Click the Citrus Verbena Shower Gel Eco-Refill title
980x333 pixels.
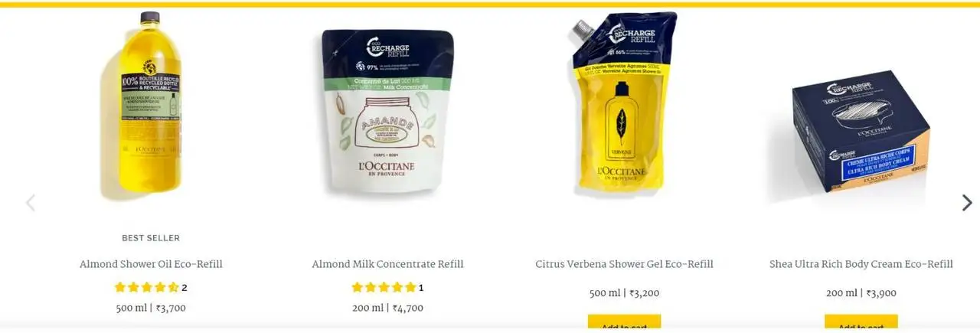(x=624, y=264)
